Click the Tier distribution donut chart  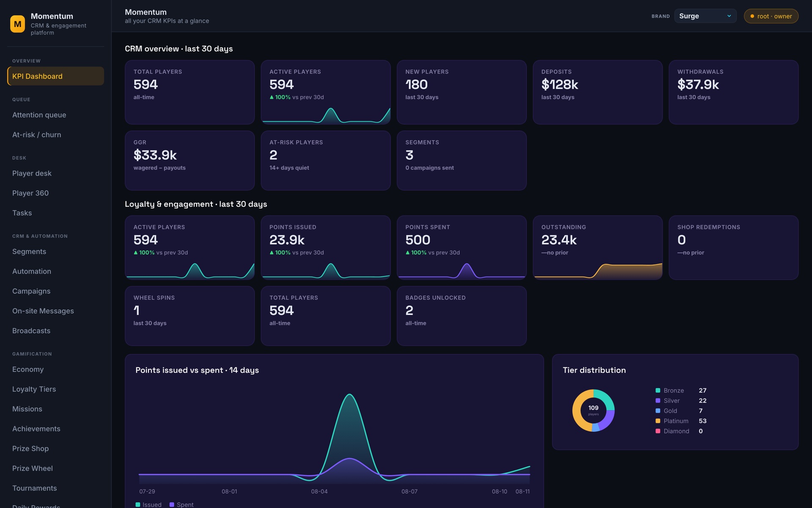click(593, 411)
